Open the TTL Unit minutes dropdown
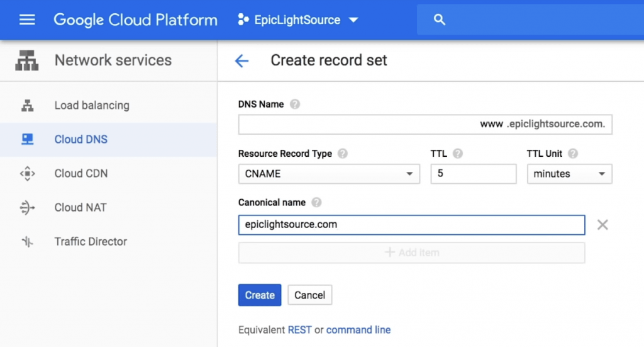This screenshot has width=644, height=347. pyautogui.click(x=569, y=174)
